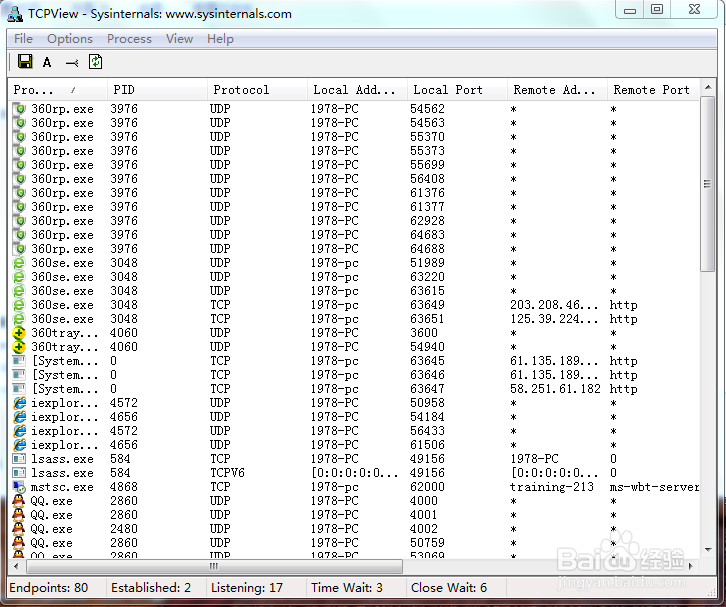Sort by the Protocol column header
The width and height of the screenshot is (726, 607).
(x=257, y=90)
